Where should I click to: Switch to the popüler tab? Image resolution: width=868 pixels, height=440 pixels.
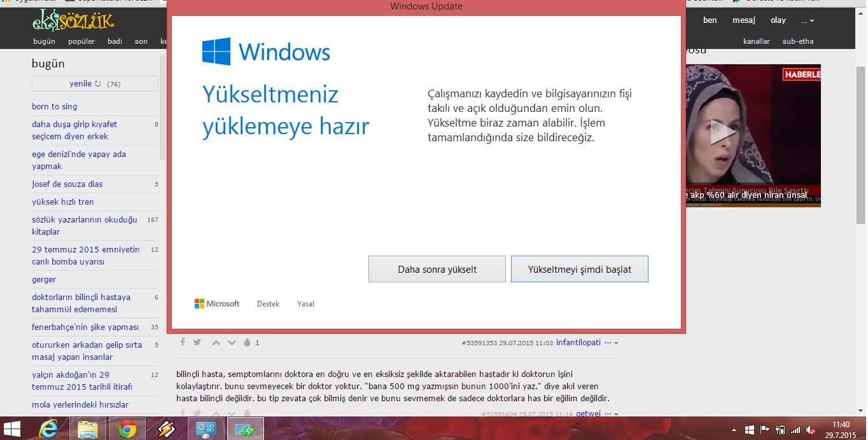point(81,41)
